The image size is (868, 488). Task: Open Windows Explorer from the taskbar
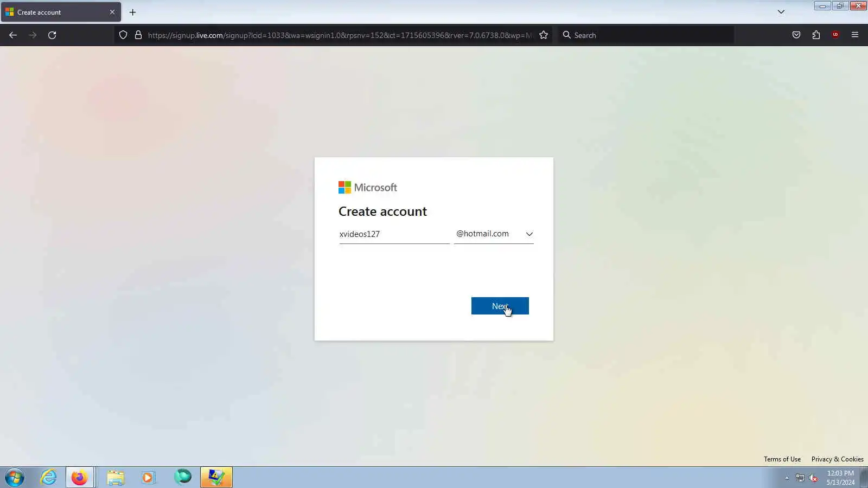click(x=115, y=478)
